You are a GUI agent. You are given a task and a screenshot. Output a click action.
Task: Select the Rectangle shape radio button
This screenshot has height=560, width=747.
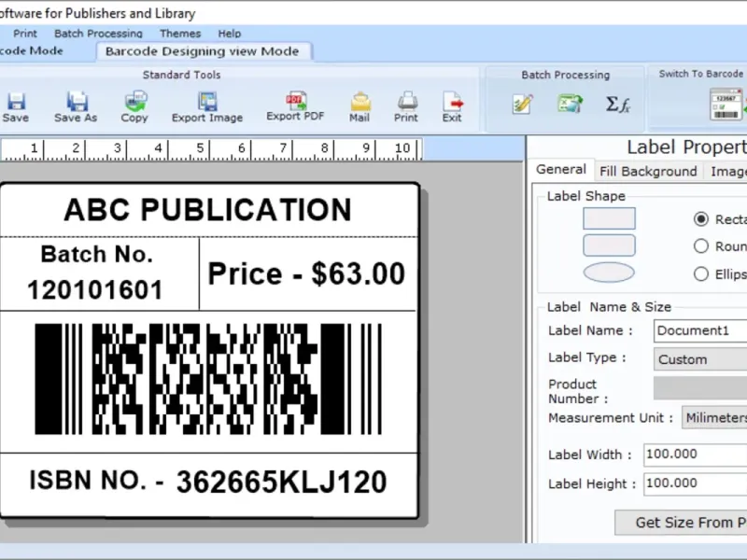[x=701, y=219]
